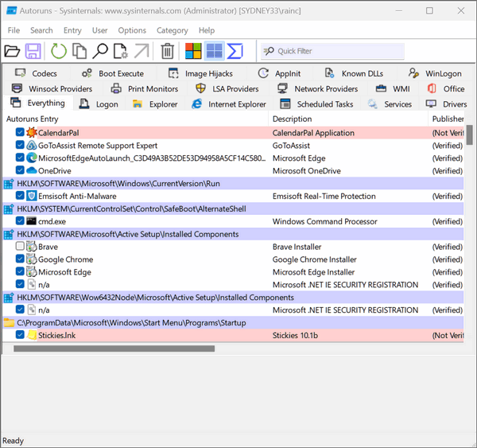The height and width of the screenshot is (448, 477).
Task: Uncheck the Microsoft Edge installer checkbox
Action: 20,271
